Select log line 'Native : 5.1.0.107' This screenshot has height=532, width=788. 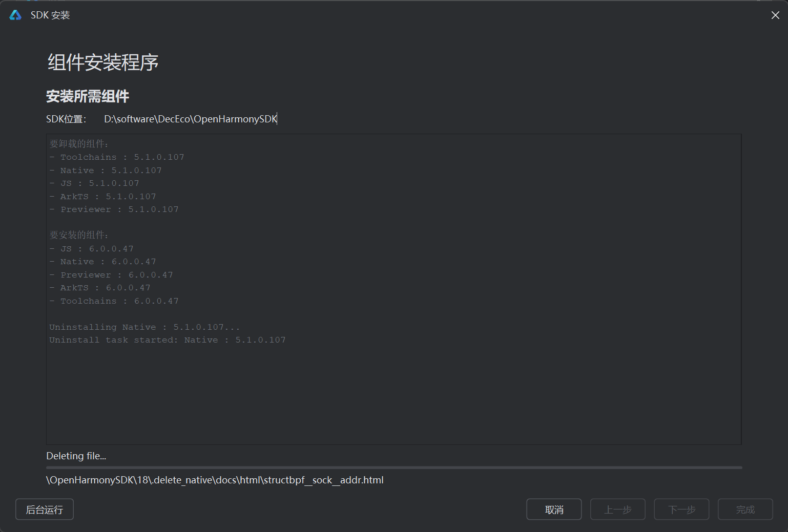[x=106, y=171]
